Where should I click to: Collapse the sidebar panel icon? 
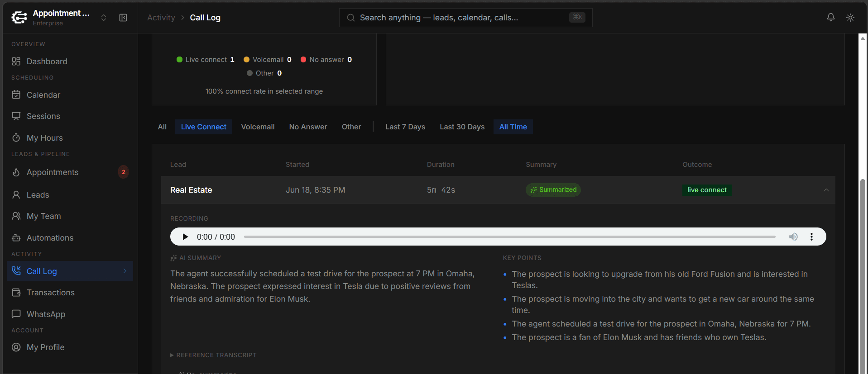(123, 18)
